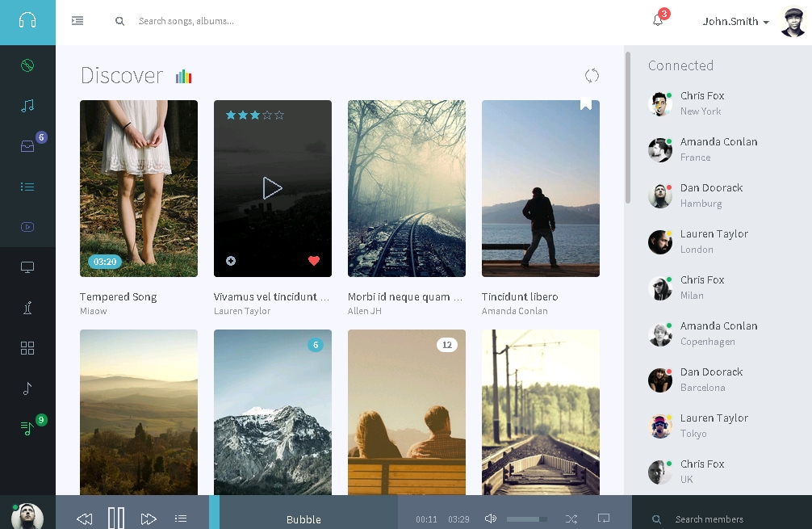Click the heart icon on Vivamus card

314,261
